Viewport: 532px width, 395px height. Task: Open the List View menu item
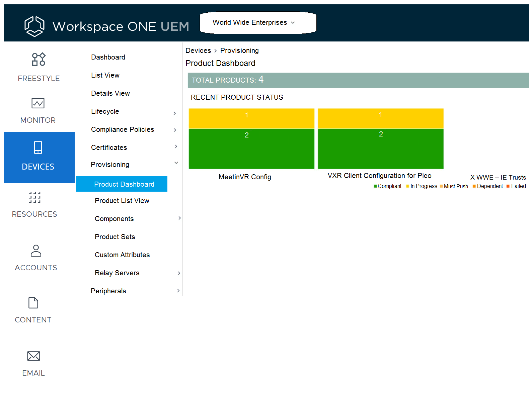click(x=105, y=75)
